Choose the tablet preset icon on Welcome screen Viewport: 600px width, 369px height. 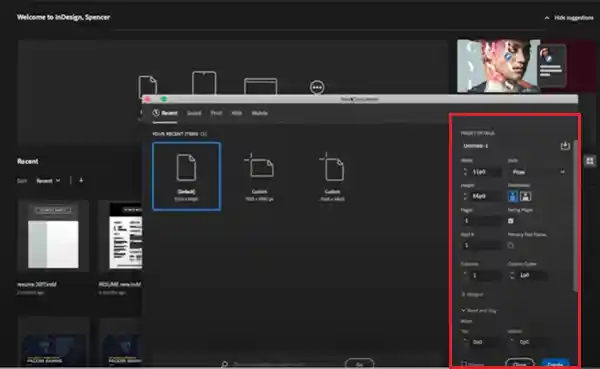click(204, 83)
